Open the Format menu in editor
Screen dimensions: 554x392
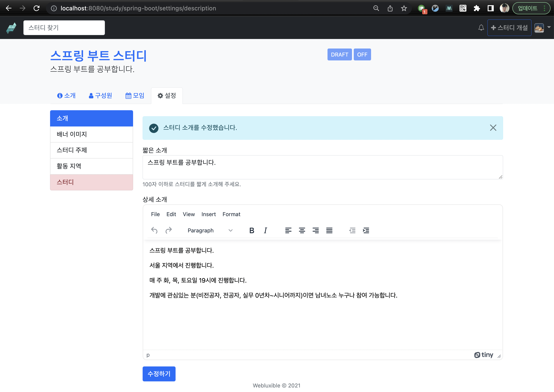coord(231,214)
